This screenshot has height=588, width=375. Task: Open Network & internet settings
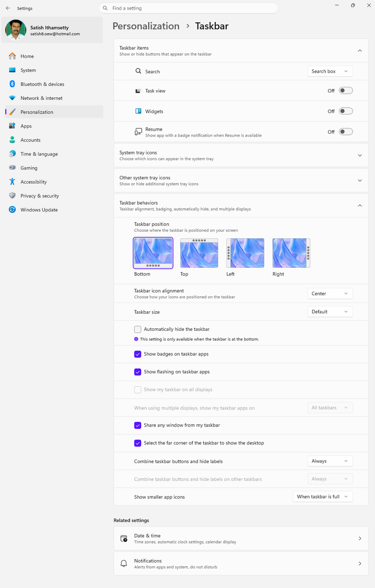pos(54,98)
